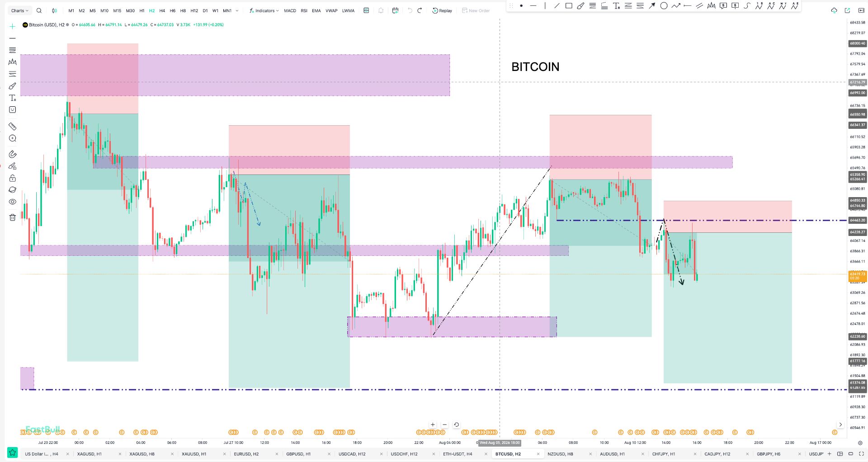
Task: Start the Replay mode
Action: click(x=442, y=10)
